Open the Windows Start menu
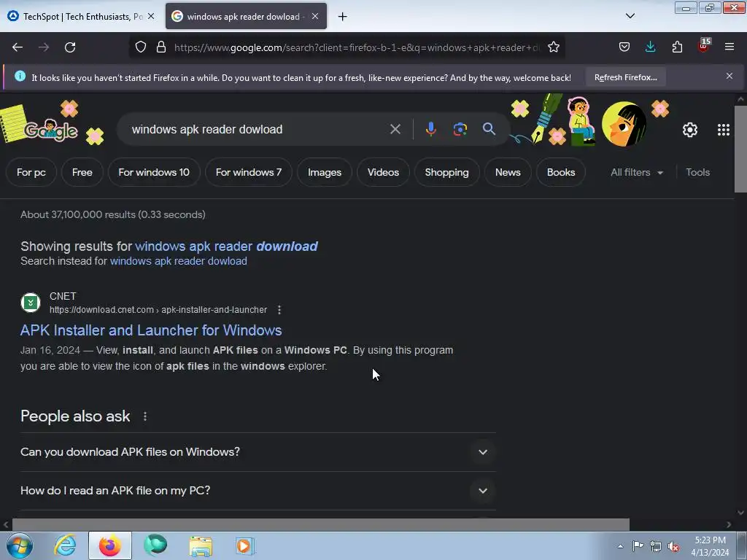This screenshot has width=747, height=560. (x=20, y=545)
